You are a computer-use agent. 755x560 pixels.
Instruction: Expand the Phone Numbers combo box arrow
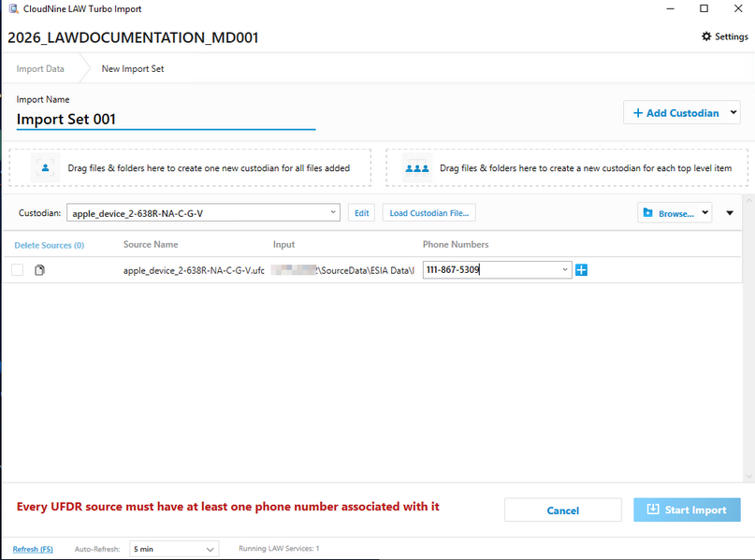[564, 270]
